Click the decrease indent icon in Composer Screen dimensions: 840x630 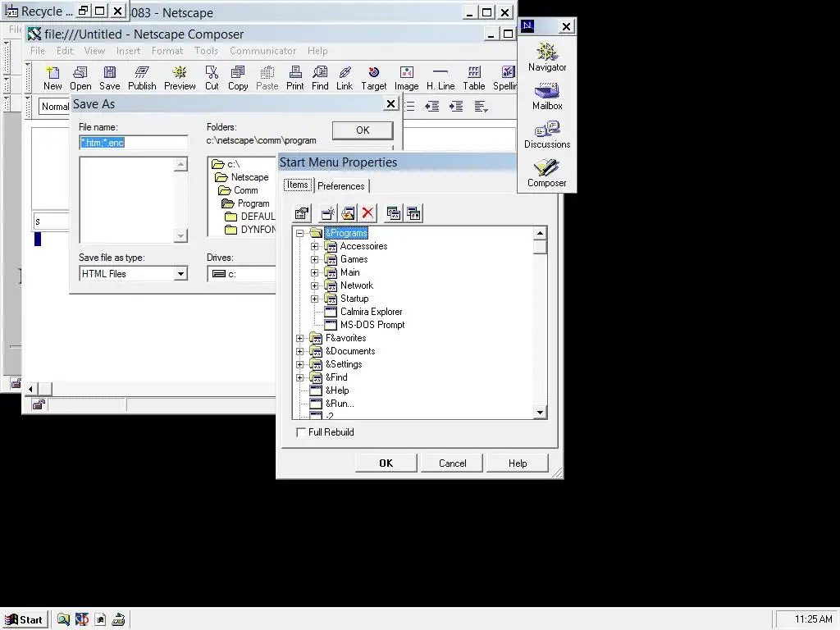click(431, 106)
